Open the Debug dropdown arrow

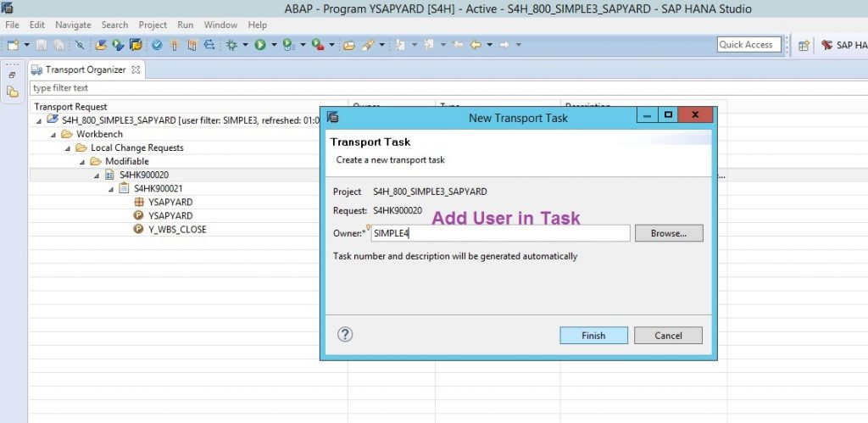(245, 46)
